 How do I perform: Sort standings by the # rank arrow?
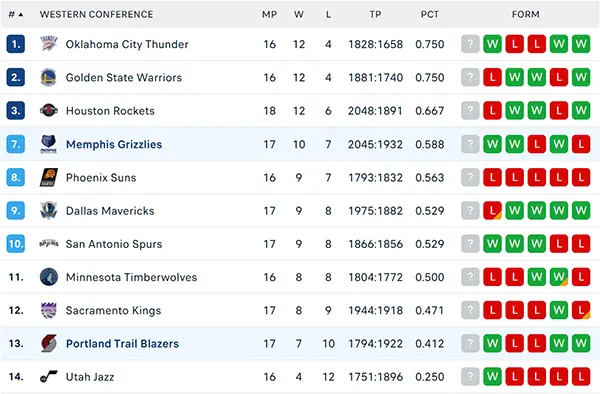tap(16, 15)
